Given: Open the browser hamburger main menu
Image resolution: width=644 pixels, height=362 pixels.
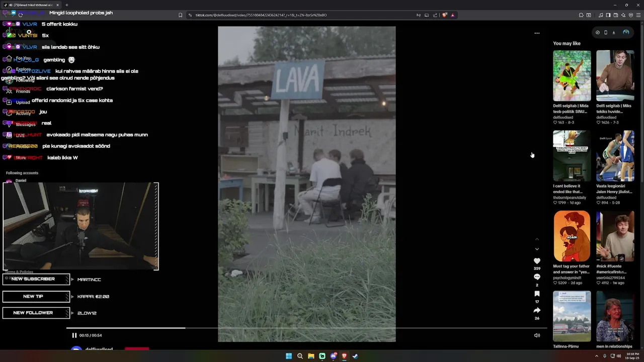Looking at the screenshot, I should [638, 15].
